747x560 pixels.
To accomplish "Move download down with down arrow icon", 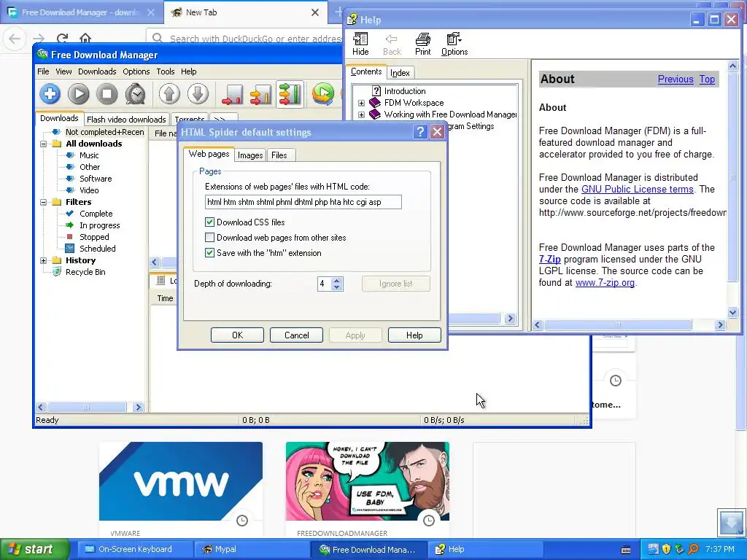I will (x=198, y=94).
